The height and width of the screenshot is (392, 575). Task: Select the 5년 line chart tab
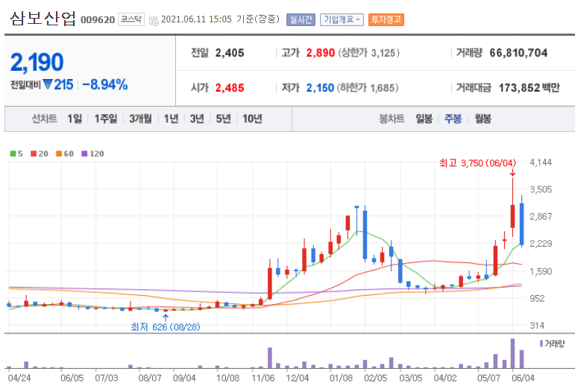pyautogui.click(x=223, y=118)
